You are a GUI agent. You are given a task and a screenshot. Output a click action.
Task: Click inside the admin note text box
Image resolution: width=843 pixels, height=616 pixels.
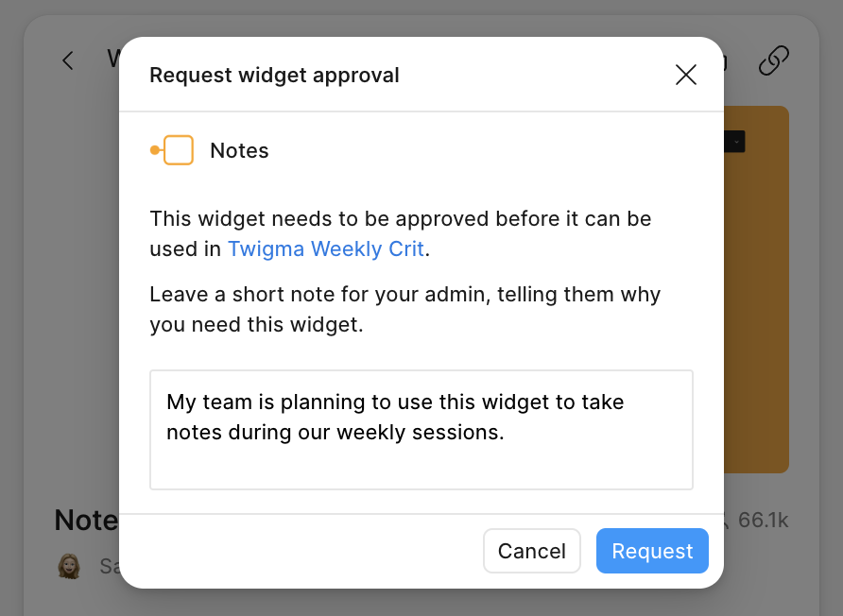(x=421, y=430)
